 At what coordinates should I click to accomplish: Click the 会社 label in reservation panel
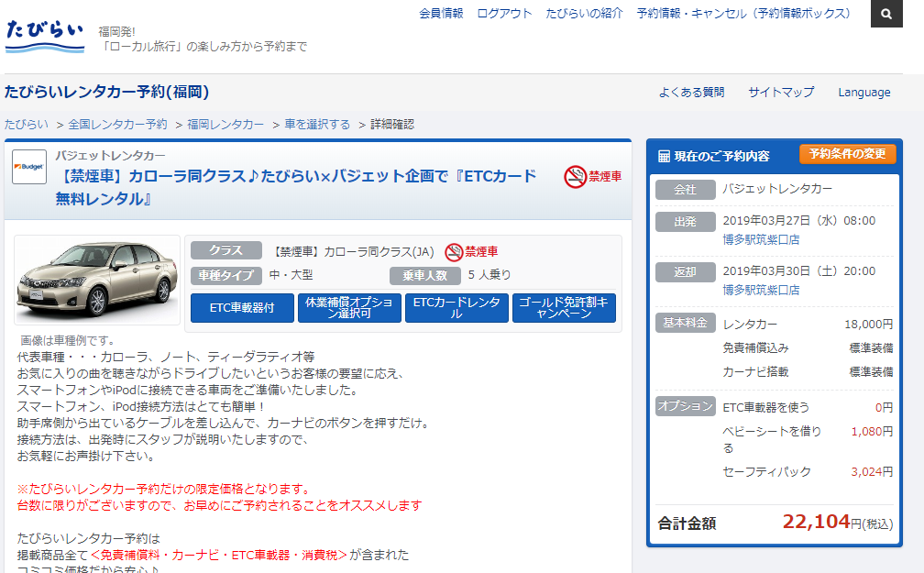tap(686, 189)
